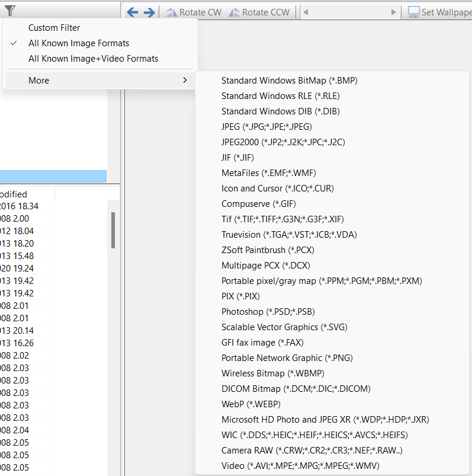Choose the Custom Filter option

tap(54, 28)
